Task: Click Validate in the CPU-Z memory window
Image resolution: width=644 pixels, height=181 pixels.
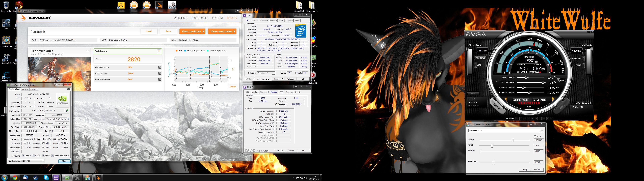Action: (x=290, y=150)
